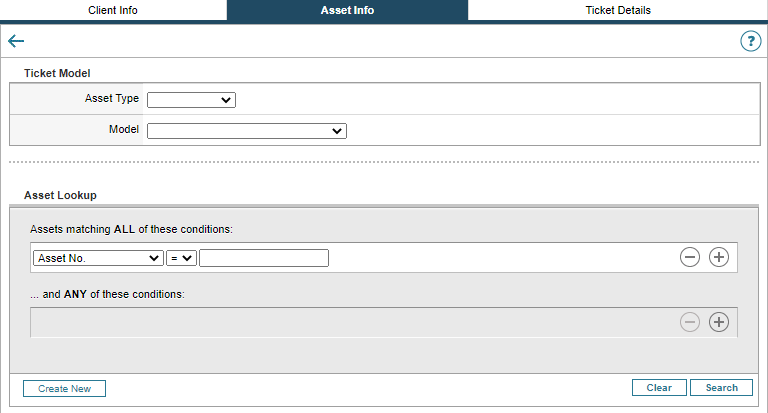This screenshot has height=413, width=768.
Task: Click the Asset Type label
Action: (x=112, y=99)
